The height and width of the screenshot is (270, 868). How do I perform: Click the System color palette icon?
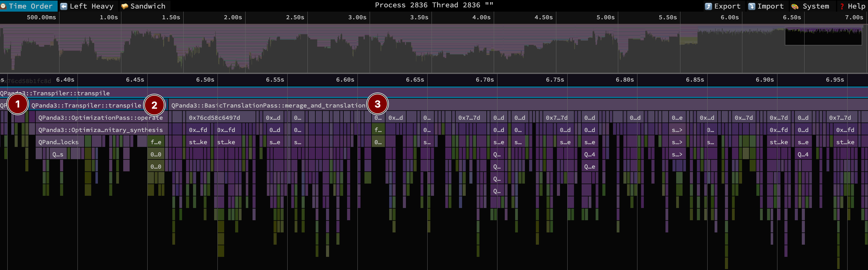[795, 6]
